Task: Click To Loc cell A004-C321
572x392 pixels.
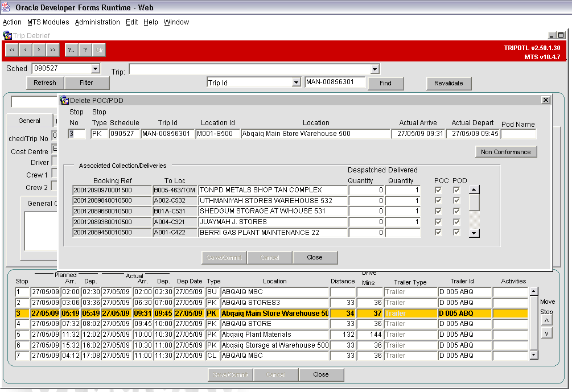Action: pyautogui.click(x=175, y=222)
